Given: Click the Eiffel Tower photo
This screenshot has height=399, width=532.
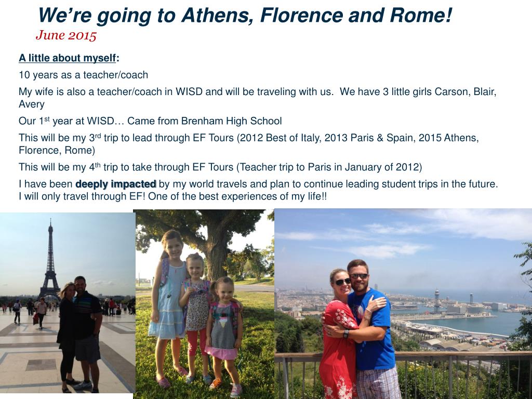Looking at the screenshot, I should point(68,303).
